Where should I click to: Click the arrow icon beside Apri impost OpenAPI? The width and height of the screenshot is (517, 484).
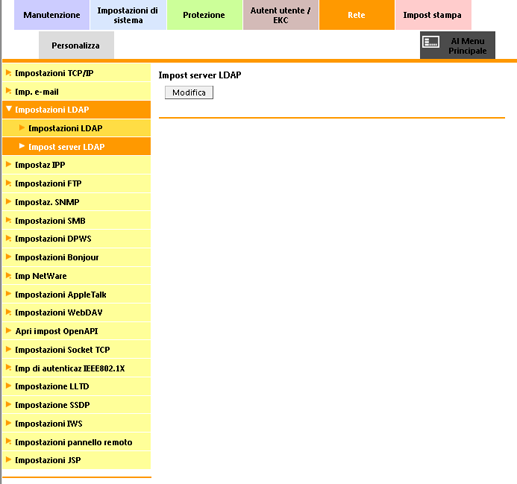click(x=9, y=330)
